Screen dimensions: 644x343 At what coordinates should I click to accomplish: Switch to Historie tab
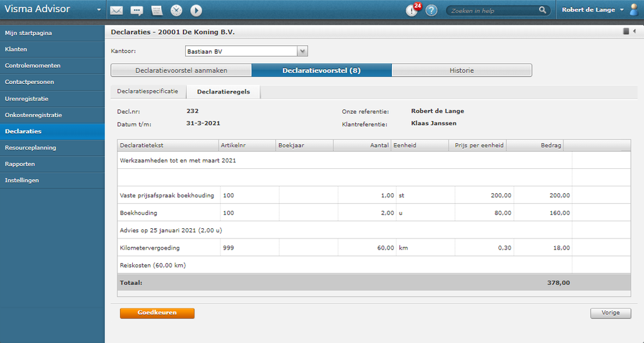tap(462, 70)
